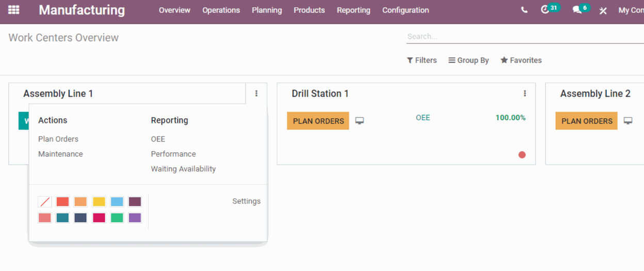The width and height of the screenshot is (644, 271).
Task: Pick the fuchsia color swatch
Action: [x=99, y=218]
